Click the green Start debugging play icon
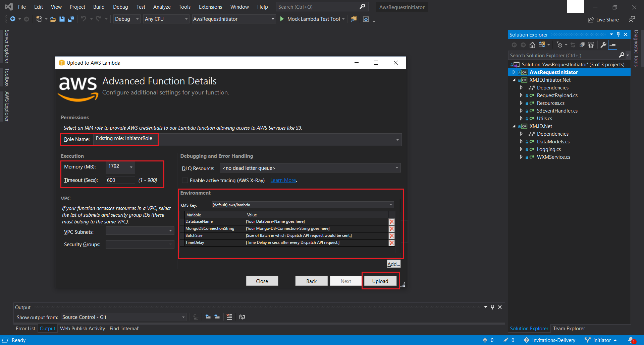 (x=282, y=19)
